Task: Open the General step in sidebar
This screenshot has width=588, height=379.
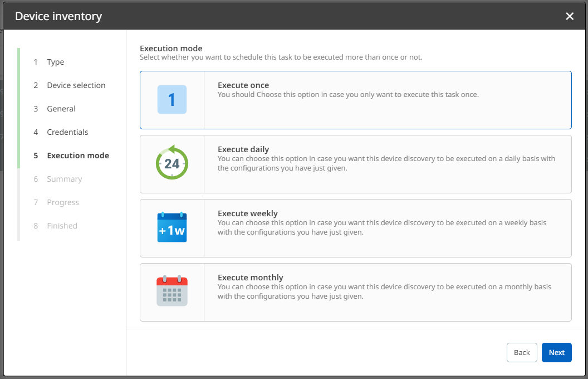Action: coord(61,109)
